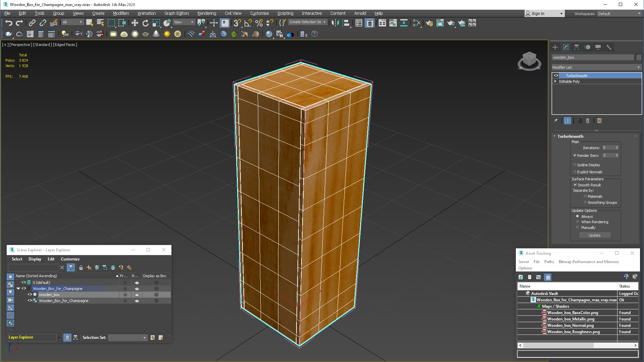The width and height of the screenshot is (644, 362).
Task: Open the Rendered Frame Window icon
Action: point(440,23)
